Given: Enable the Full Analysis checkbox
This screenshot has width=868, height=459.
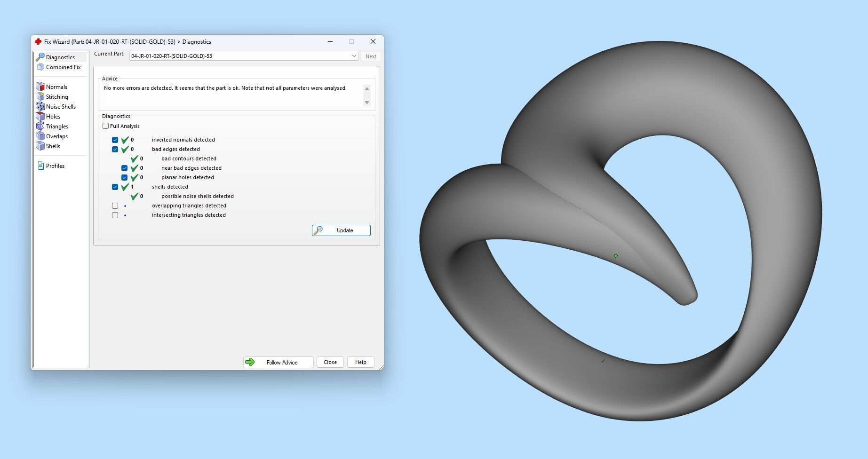Looking at the screenshot, I should tap(105, 126).
